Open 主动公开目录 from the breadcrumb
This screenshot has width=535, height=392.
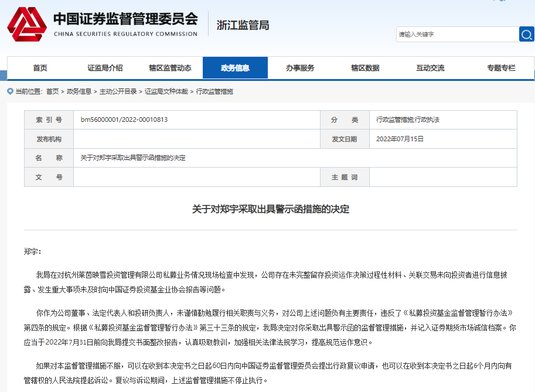(117, 91)
